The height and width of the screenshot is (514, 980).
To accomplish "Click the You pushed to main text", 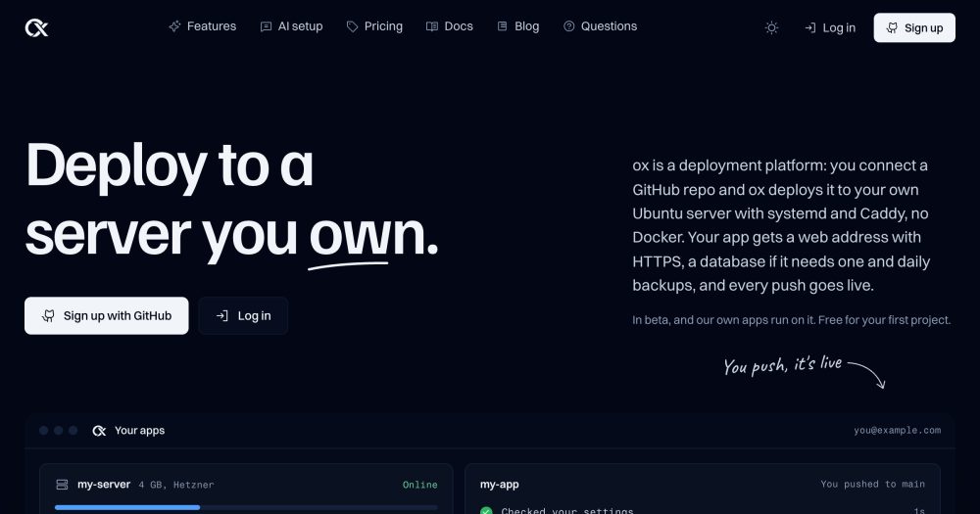I will (x=872, y=484).
